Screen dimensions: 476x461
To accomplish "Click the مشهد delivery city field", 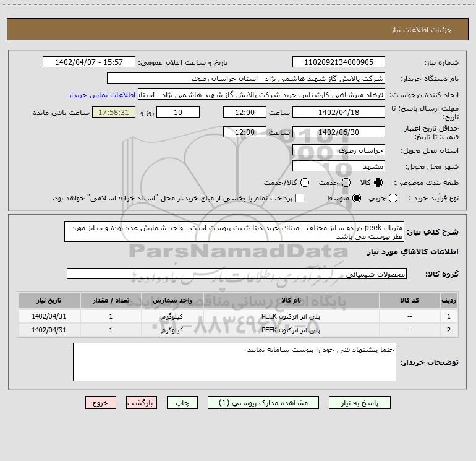I will (338, 166).
